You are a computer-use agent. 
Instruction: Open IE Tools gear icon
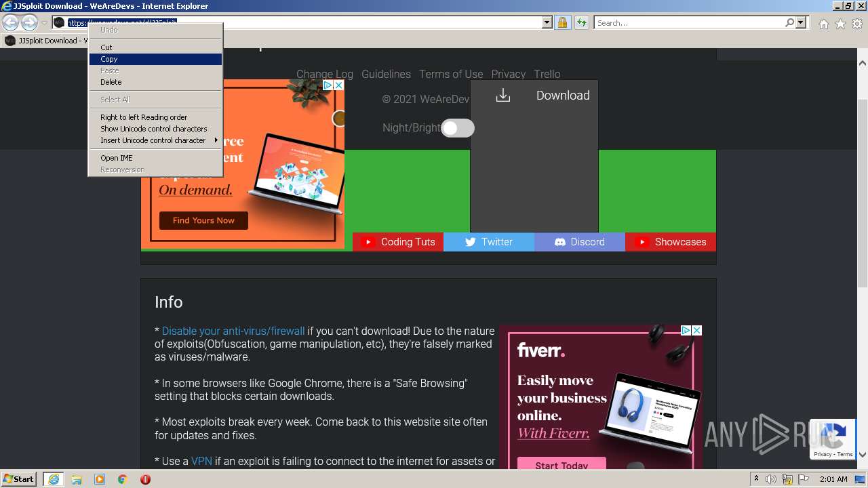coord(857,24)
